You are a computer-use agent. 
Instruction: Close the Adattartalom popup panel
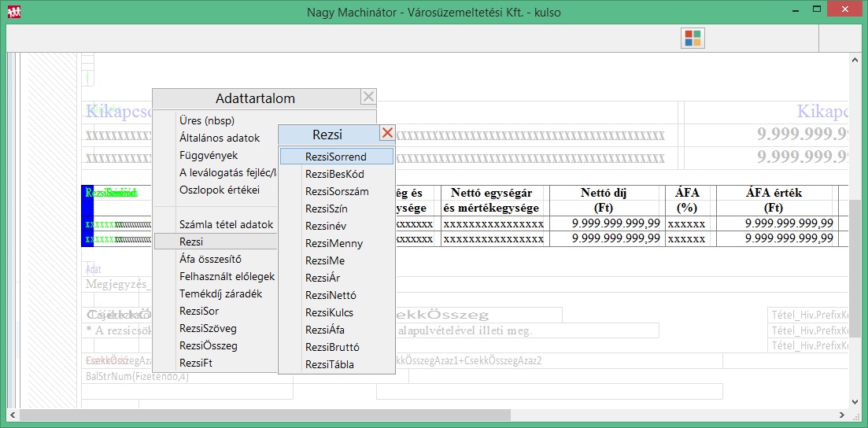[x=368, y=98]
